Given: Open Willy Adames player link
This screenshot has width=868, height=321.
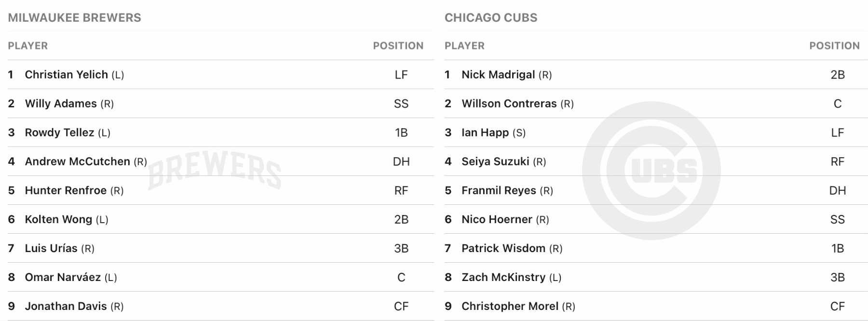Looking at the screenshot, I should 61,104.
